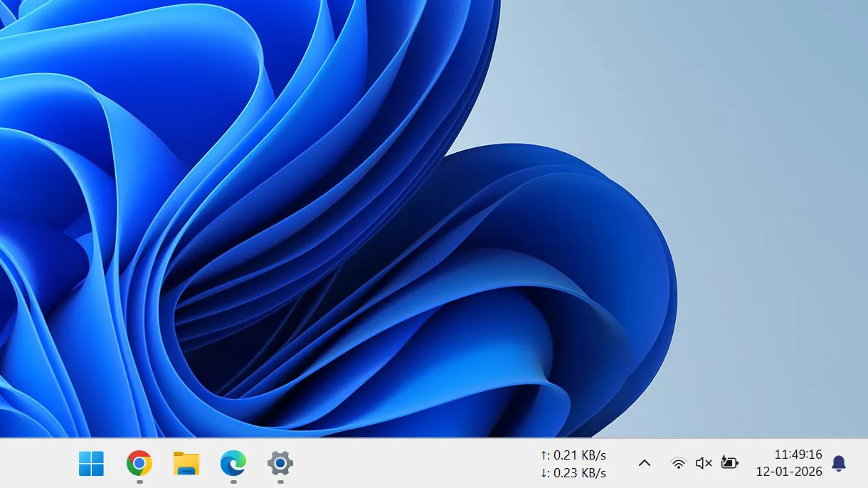Viewport: 868px width, 488px height.
Task: Toggle Wi-Fi from the tray icon
Action: pyautogui.click(x=678, y=463)
